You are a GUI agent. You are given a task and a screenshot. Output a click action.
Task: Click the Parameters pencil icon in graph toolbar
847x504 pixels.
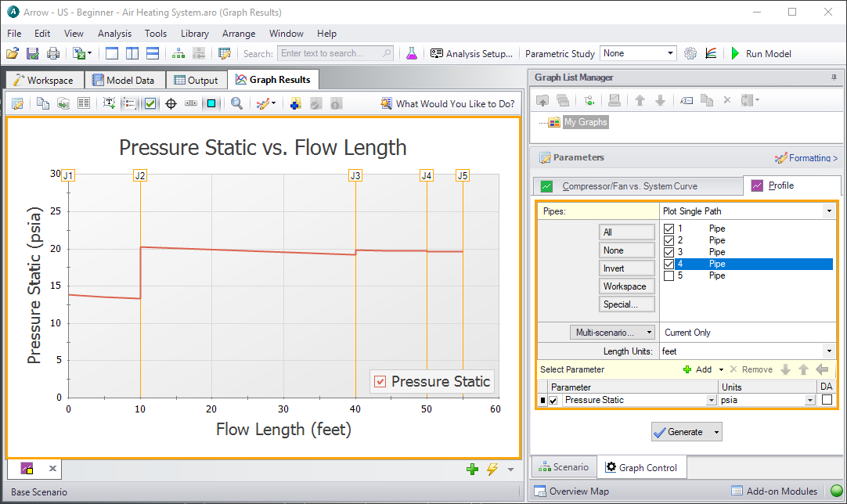pos(17,103)
